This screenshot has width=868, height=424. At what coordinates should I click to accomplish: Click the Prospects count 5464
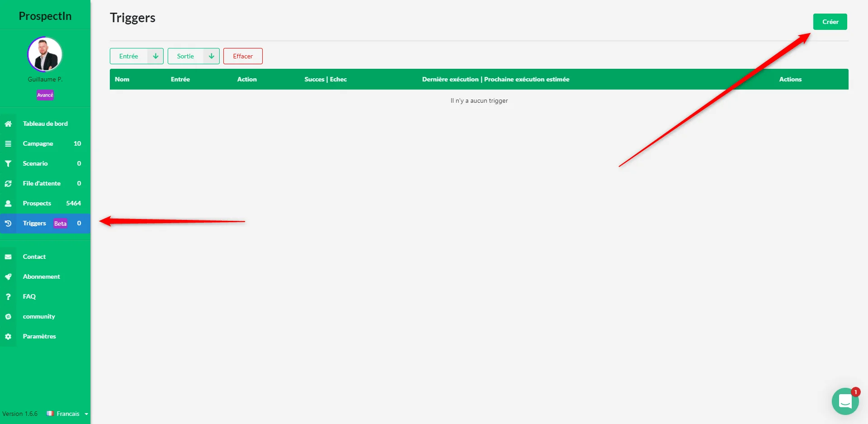(74, 203)
